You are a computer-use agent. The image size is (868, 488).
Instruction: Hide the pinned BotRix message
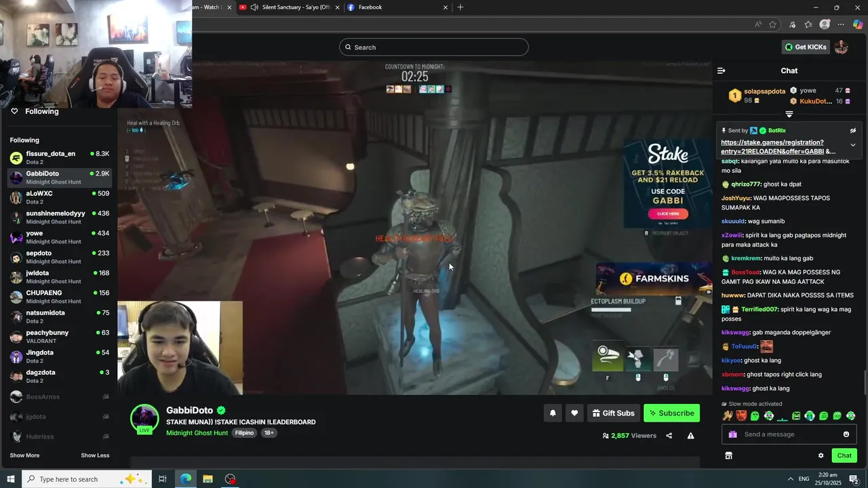853,131
